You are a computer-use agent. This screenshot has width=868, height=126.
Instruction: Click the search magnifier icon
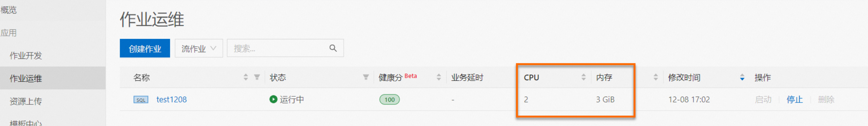click(333, 48)
